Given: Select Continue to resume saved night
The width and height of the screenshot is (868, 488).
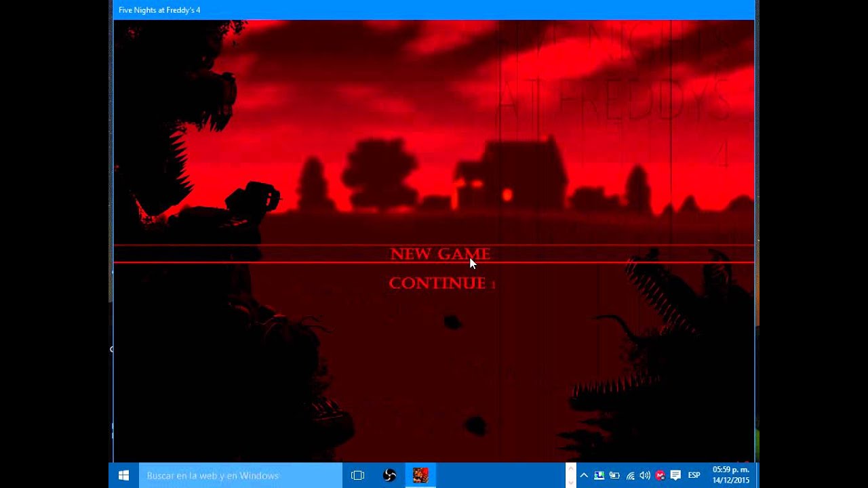Looking at the screenshot, I should click(x=437, y=283).
